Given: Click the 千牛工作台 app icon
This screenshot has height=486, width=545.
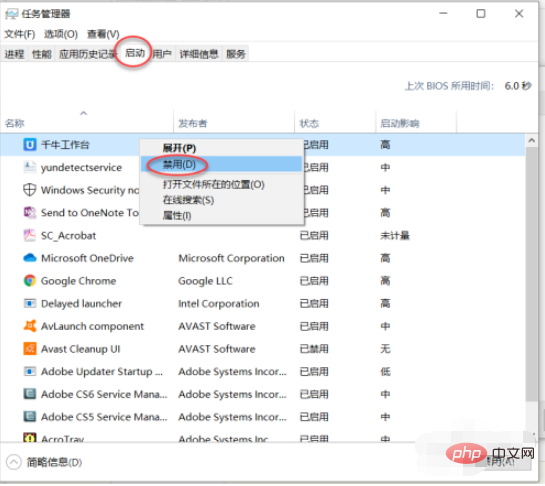Looking at the screenshot, I should point(30,144).
